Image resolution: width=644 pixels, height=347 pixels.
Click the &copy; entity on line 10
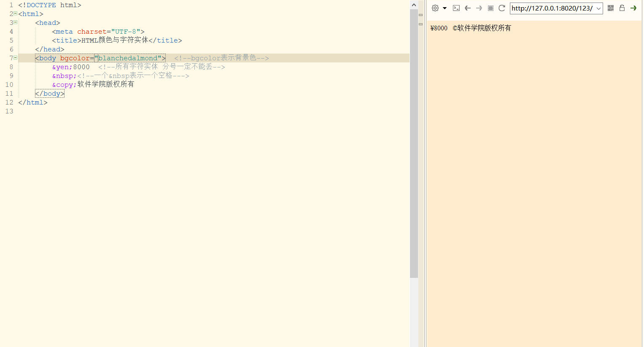[x=65, y=85]
